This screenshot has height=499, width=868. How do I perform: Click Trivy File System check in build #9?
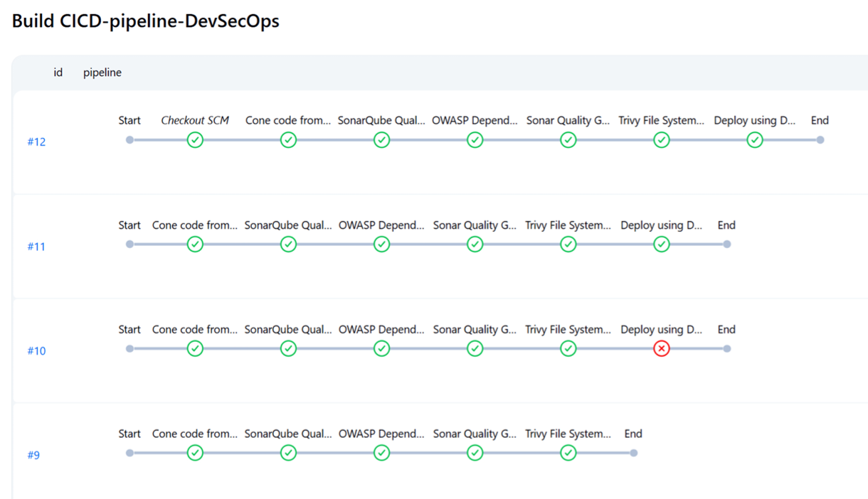(x=568, y=453)
